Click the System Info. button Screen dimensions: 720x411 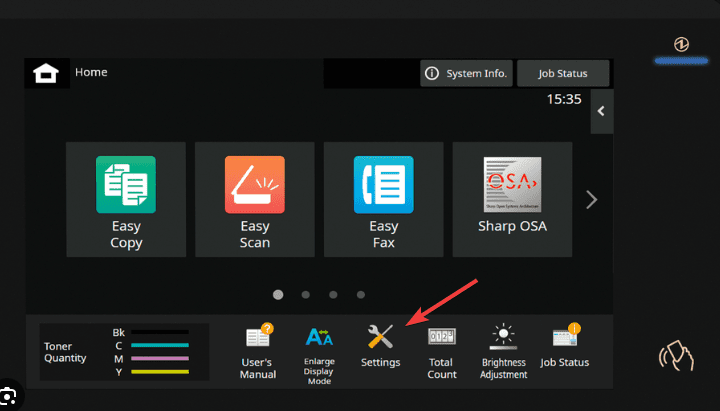click(466, 73)
